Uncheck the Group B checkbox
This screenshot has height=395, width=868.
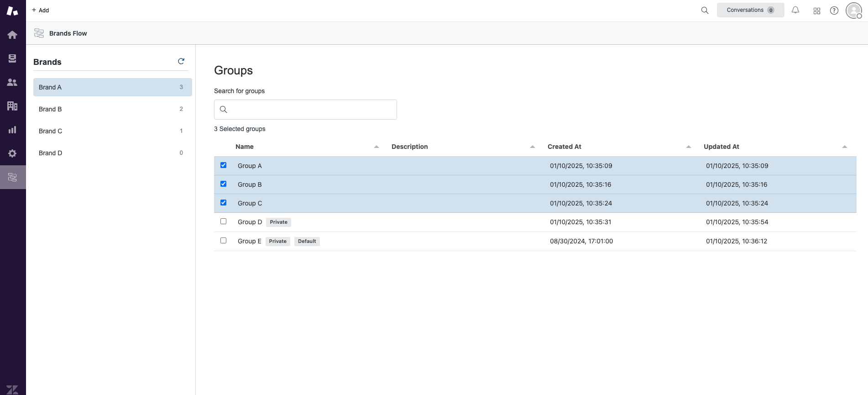223,184
